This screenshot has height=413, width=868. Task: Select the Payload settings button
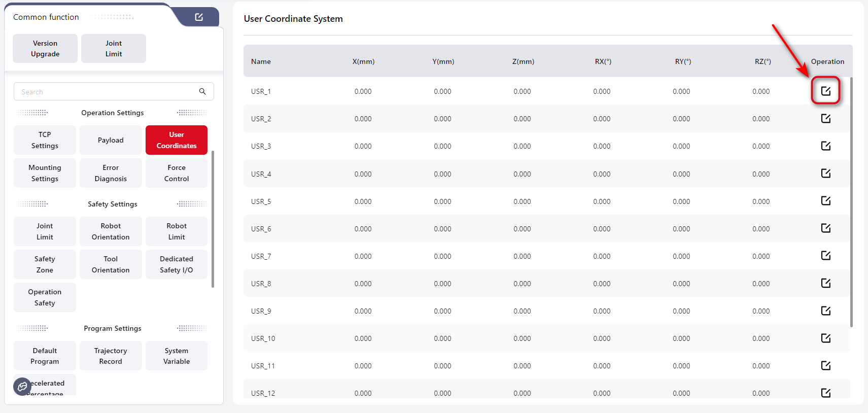(x=111, y=140)
